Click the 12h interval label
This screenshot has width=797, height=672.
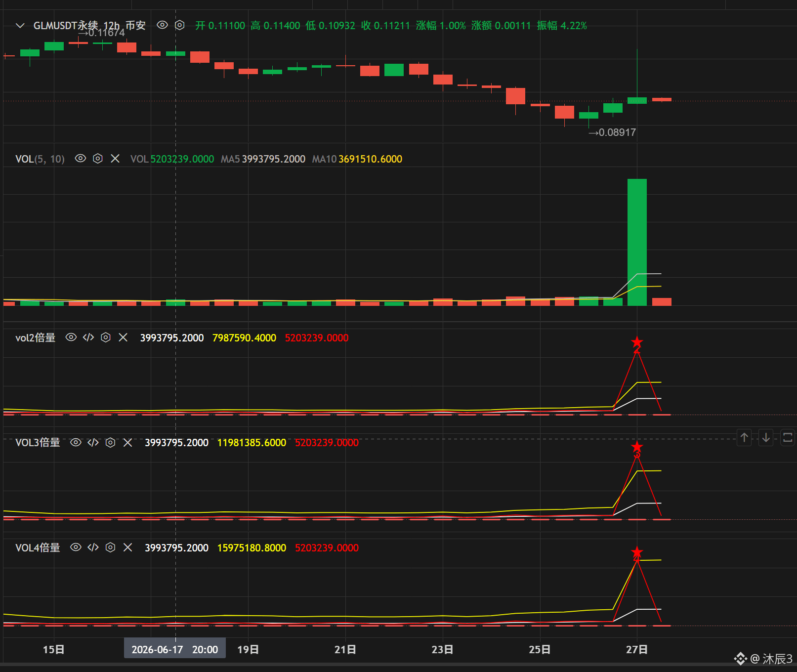(x=111, y=26)
